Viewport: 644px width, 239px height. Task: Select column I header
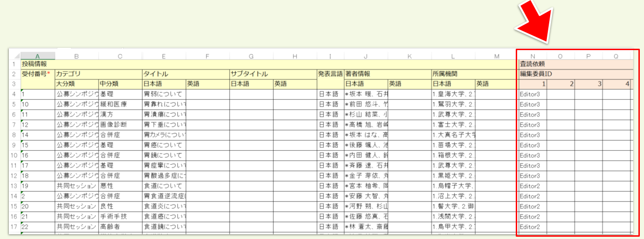330,56
